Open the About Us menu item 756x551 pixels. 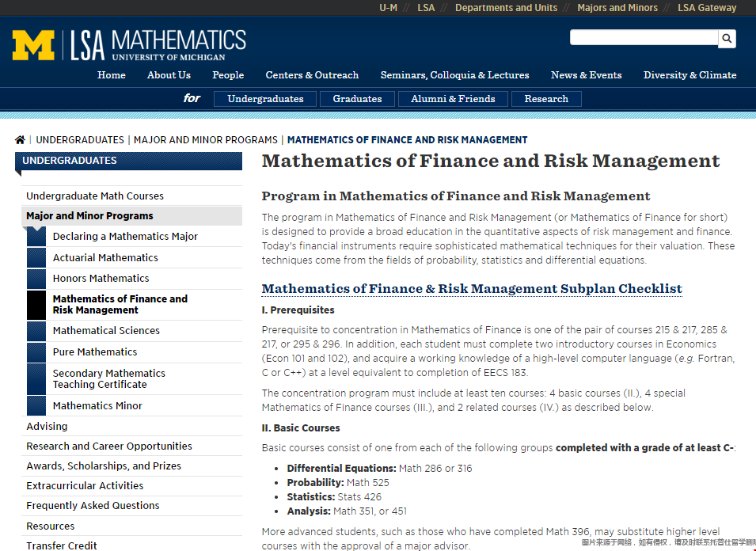pos(169,75)
